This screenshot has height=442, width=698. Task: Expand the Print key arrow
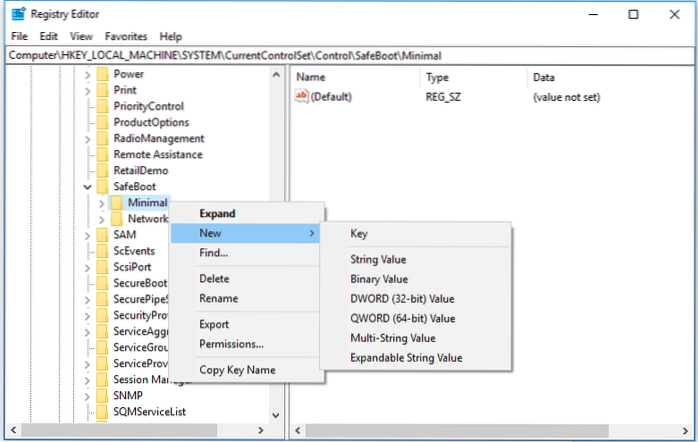click(88, 90)
